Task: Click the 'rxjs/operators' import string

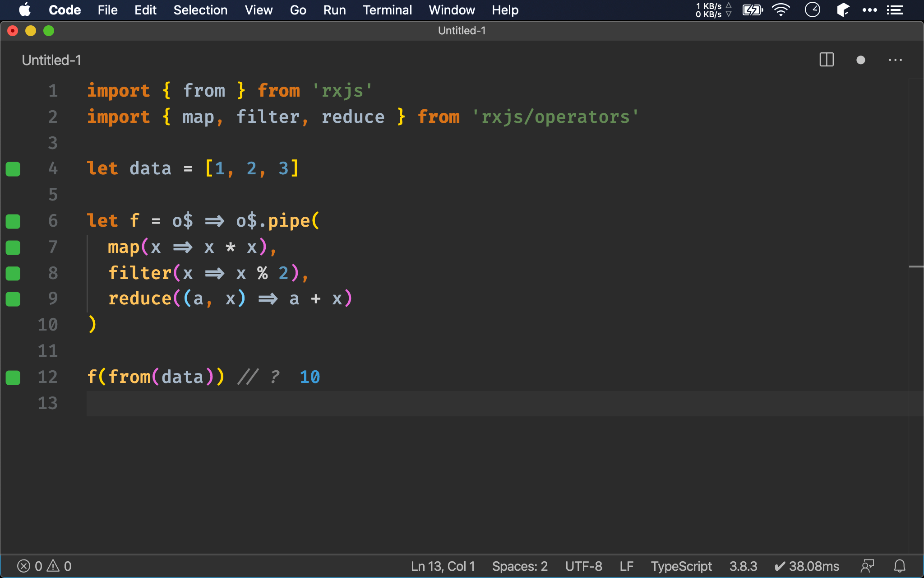Action: [555, 117]
